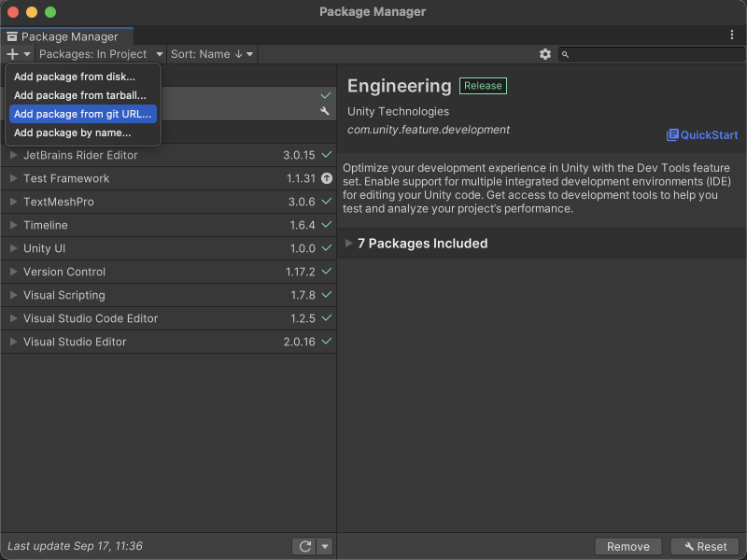Image resolution: width=747 pixels, height=560 pixels.
Task: Click the Remove button
Action: click(x=627, y=546)
